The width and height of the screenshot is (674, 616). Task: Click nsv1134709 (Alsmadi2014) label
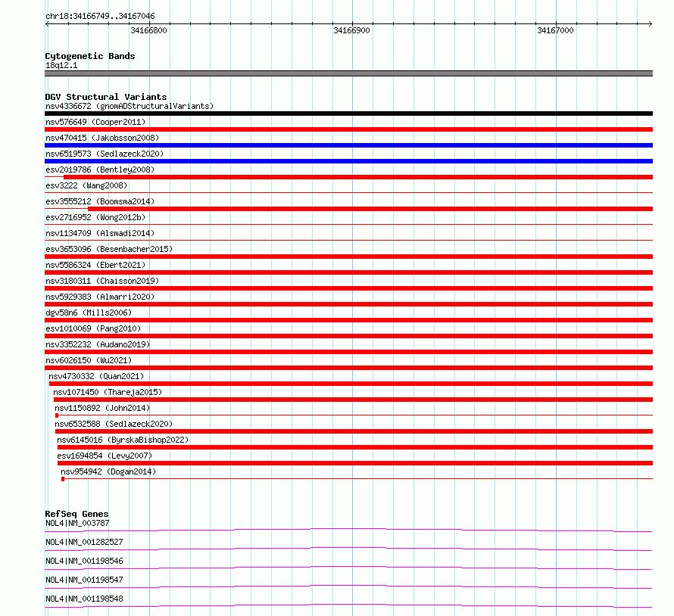pos(100,233)
